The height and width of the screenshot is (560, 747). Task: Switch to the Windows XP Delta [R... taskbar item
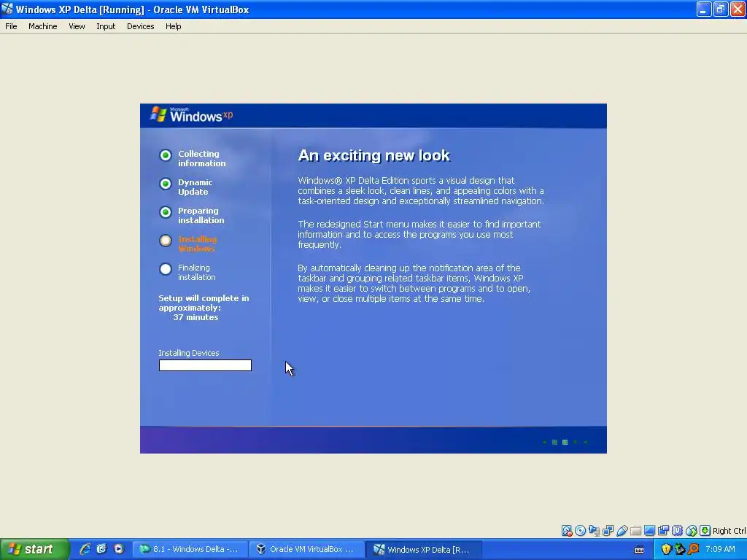[423, 549]
